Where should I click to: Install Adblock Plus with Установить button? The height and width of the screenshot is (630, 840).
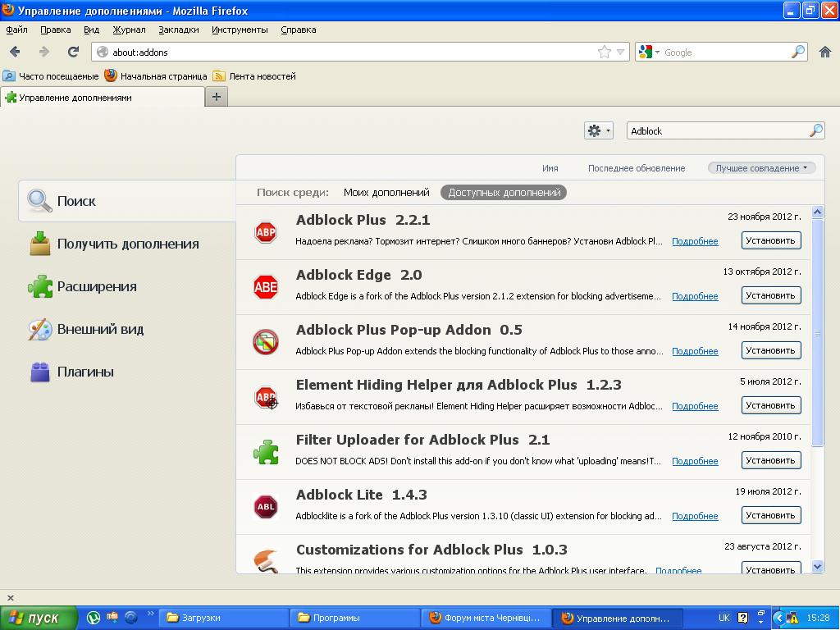point(770,240)
